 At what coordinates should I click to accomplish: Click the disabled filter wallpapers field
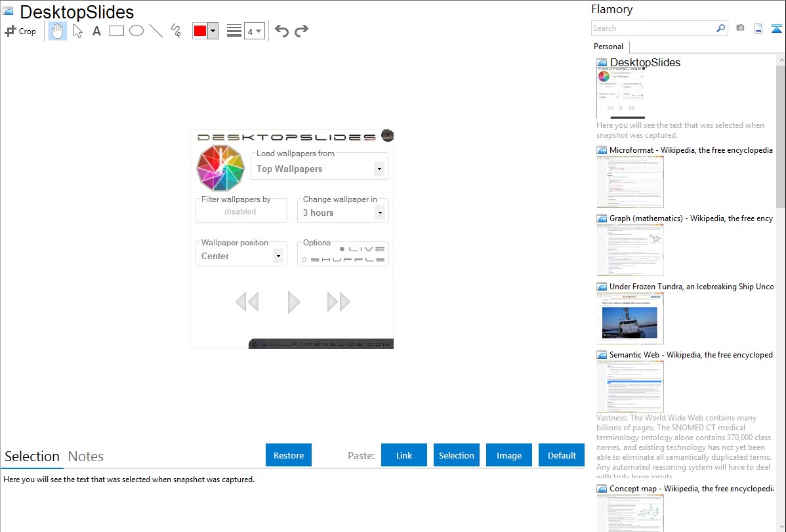(241, 212)
